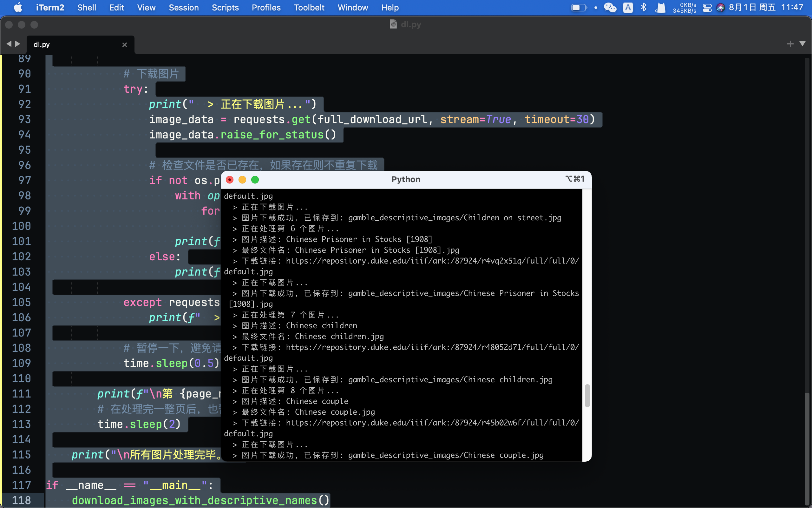Screen dimensions: 812x508
Task: Click the r48052d71 duke.edu download link
Action: 433,347
